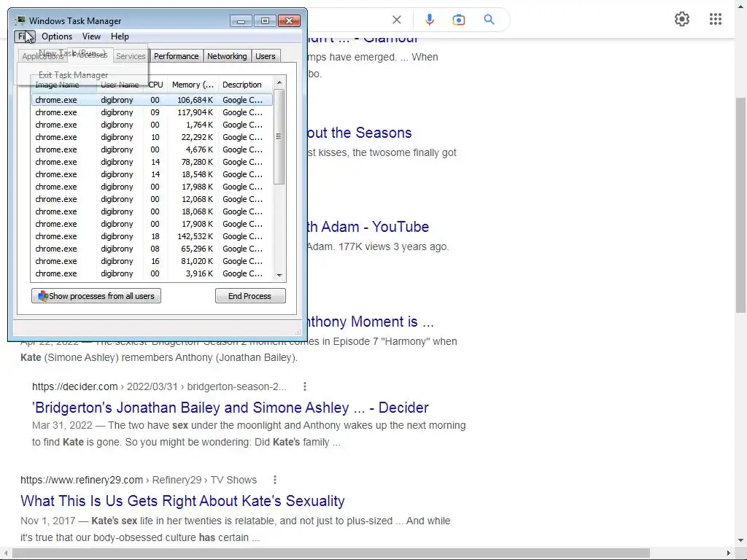Click the process list scrollbar up arrow
747x560 pixels.
coord(279,82)
